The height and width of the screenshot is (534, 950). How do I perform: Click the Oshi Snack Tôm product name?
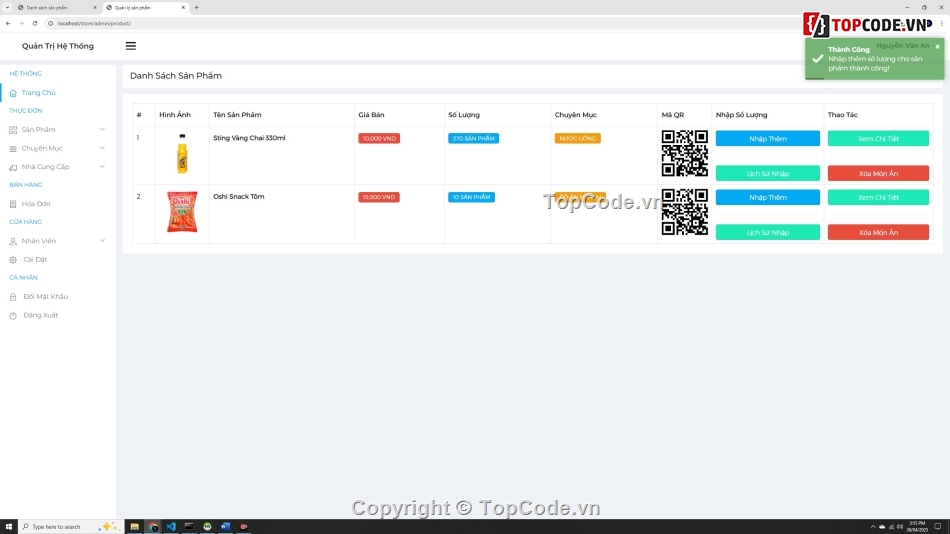click(239, 196)
